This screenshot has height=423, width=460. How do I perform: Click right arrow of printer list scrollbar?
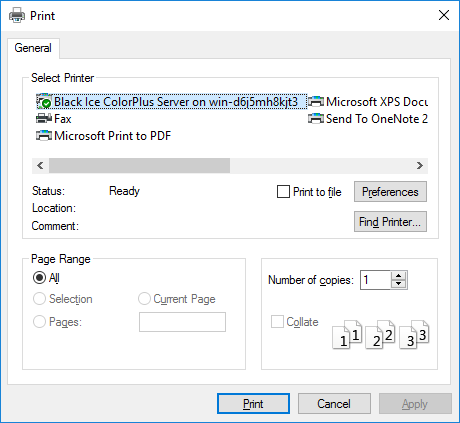[420, 166]
